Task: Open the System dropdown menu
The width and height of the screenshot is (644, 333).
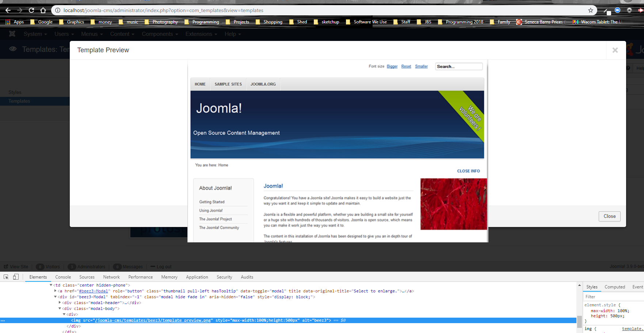Action: point(35,34)
